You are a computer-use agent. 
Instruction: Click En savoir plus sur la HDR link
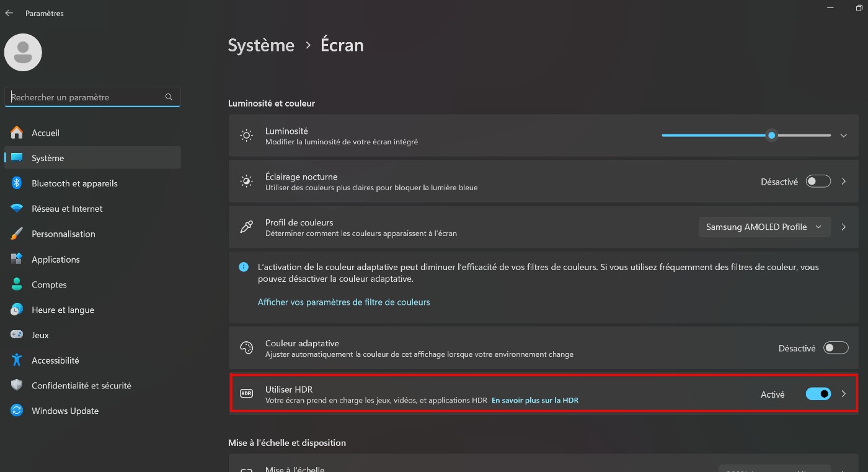tap(534, 400)
